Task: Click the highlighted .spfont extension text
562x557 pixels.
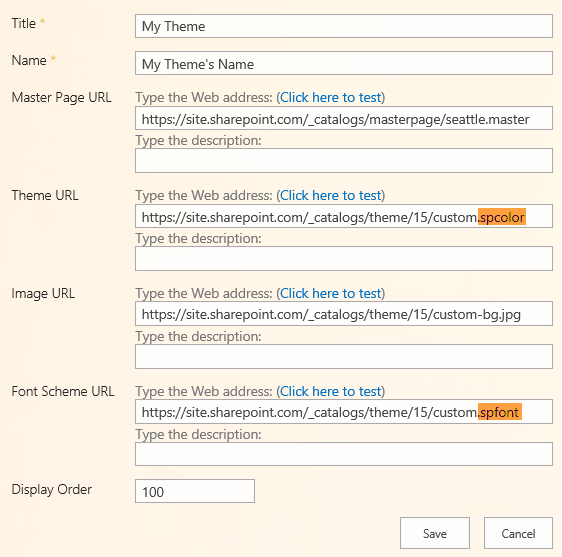Action: point(500,412)
